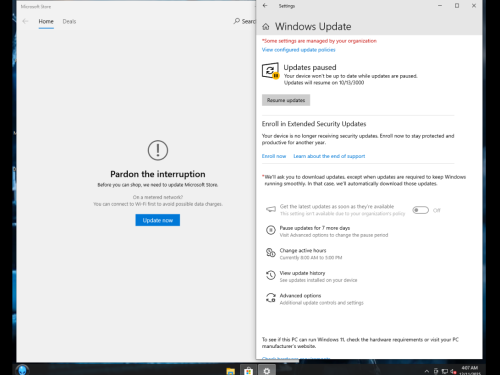The height and width of the screenshot is (375, 500).
Task: Open Learn about the end of support
Action: coord(329,156)
